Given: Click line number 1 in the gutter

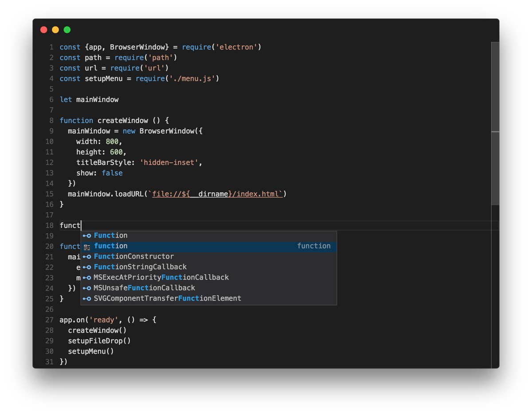Looking at the screenshot, I should click(51, 47).
